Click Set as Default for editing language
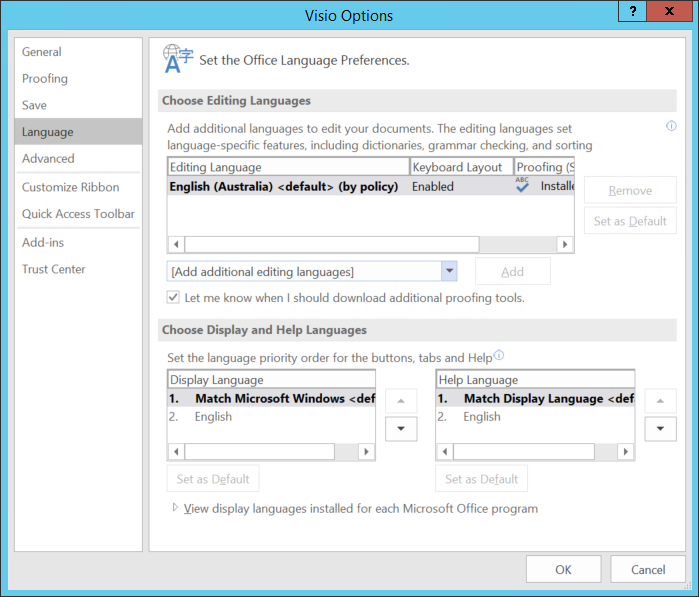This screenshot has width=699, height=597. coord(630,221)
